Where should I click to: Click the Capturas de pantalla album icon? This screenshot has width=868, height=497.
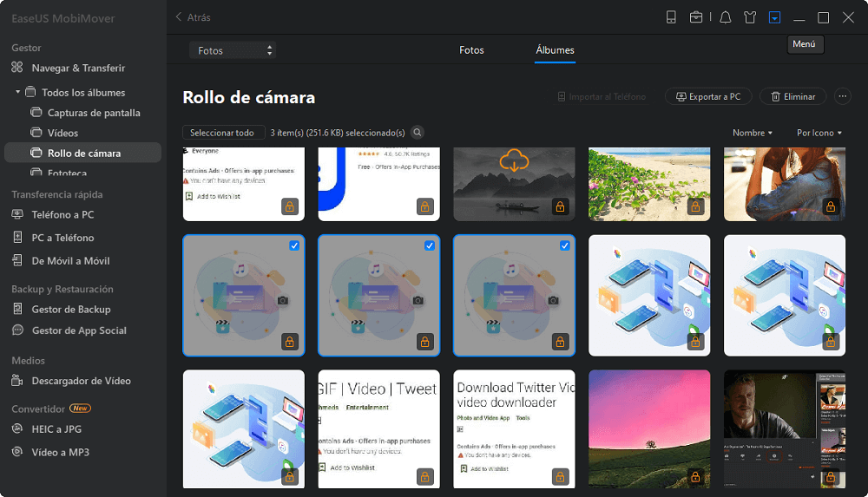36,113
